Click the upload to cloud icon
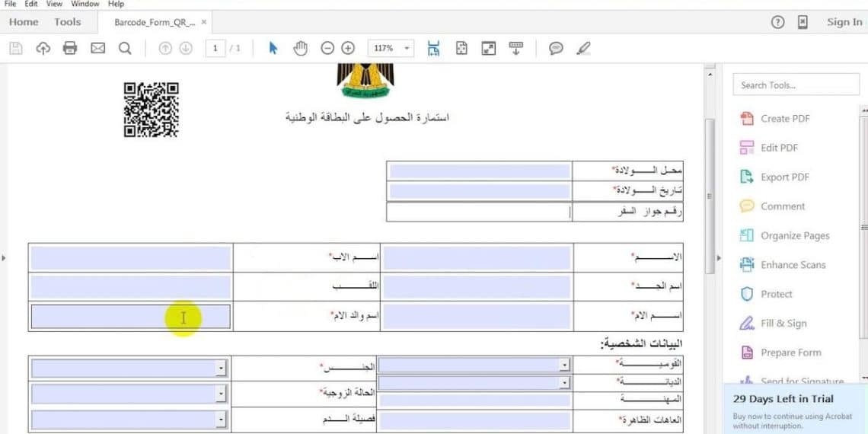 [x=43, y=48]
